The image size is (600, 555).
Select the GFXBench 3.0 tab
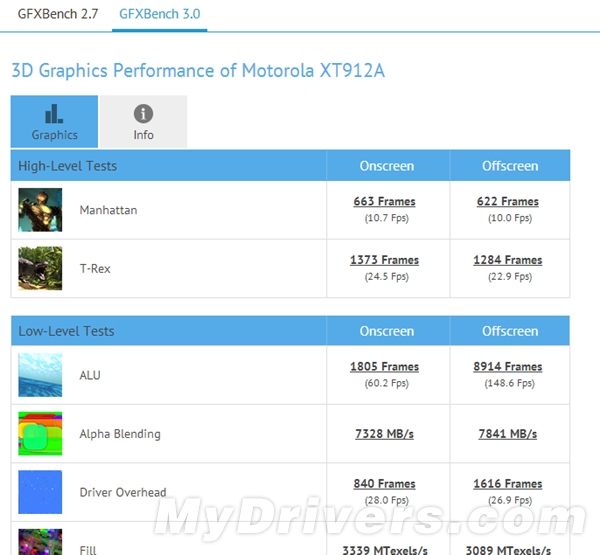coord(160,14)
